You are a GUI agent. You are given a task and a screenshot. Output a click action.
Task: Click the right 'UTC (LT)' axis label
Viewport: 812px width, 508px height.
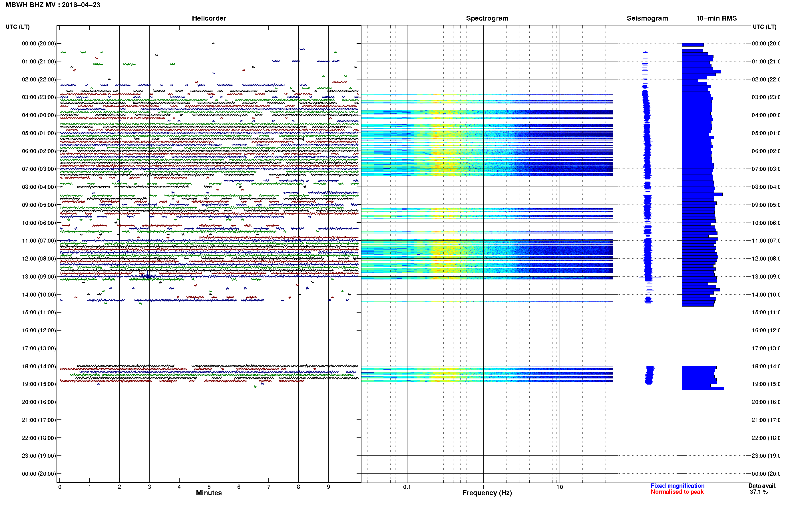coord(764,27)
